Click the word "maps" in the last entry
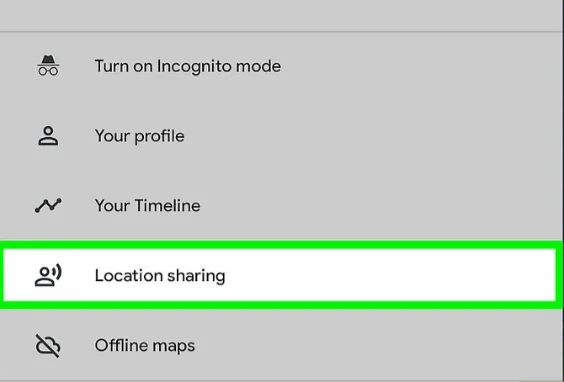This screenshot has width=564, height=382. pyautogui.click(x=174, y=347)
